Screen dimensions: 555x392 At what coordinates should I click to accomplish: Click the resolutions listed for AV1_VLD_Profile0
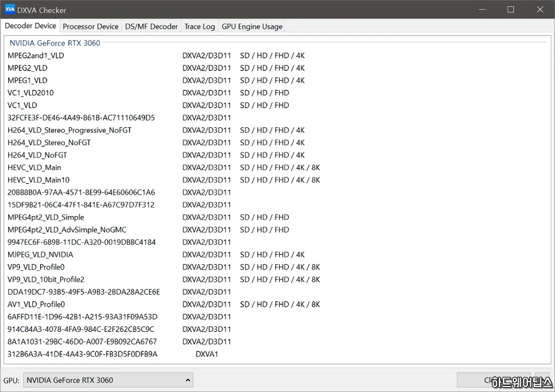click(x=280, y=304)
